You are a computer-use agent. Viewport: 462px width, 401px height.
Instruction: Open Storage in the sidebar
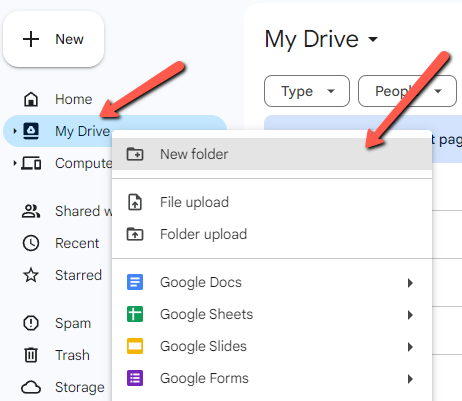tap(80, 387)
